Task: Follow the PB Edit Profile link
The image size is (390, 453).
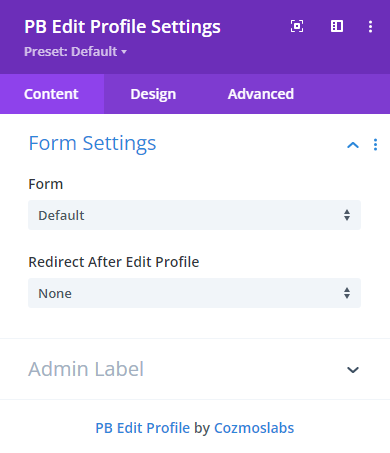Action: [143, 428]
